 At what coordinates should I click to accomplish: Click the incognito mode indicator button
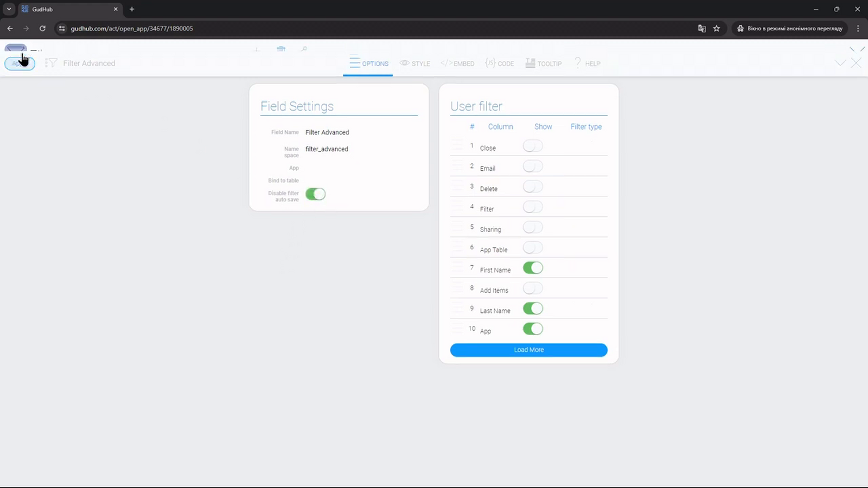(x=789, y=28)
